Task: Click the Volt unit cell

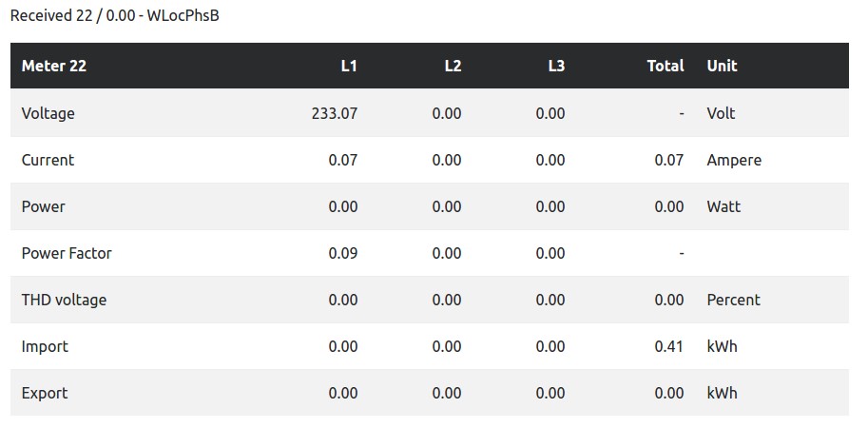Action: click(x=721, y=113)
